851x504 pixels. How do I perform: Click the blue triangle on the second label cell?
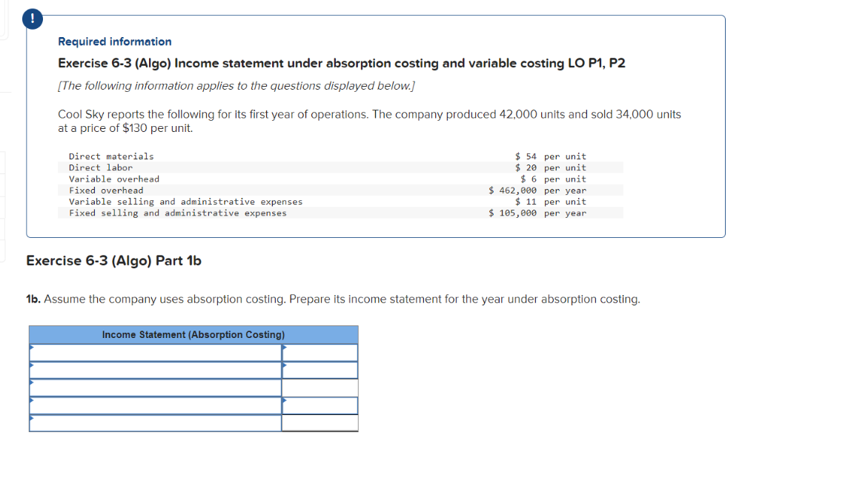point(32,364)
